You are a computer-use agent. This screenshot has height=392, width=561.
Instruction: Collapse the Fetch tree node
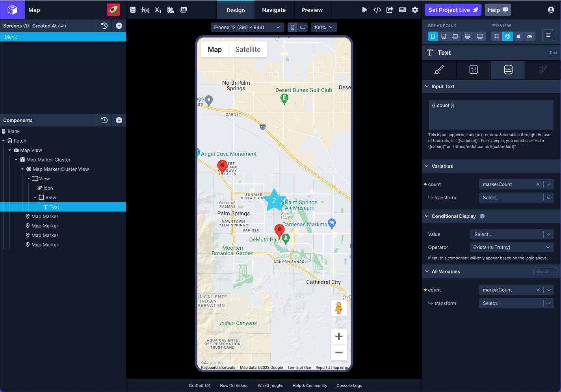click(x=4, y=141)
